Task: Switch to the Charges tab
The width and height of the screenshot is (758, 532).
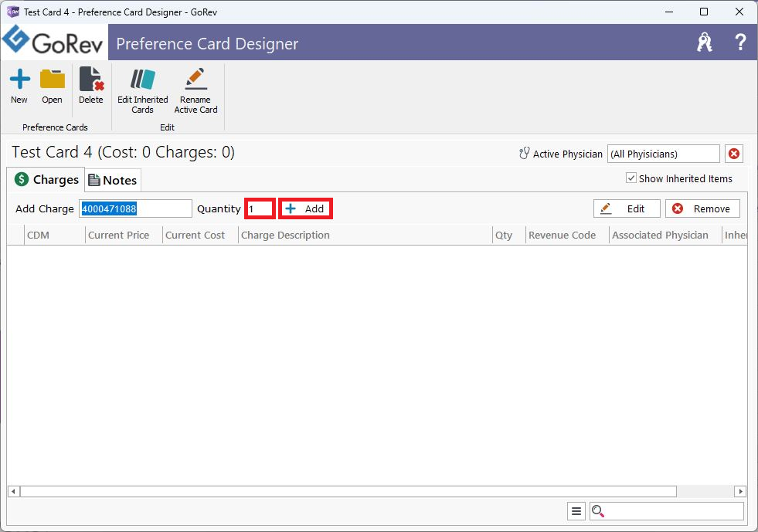Action: click(x=46, y=180)
